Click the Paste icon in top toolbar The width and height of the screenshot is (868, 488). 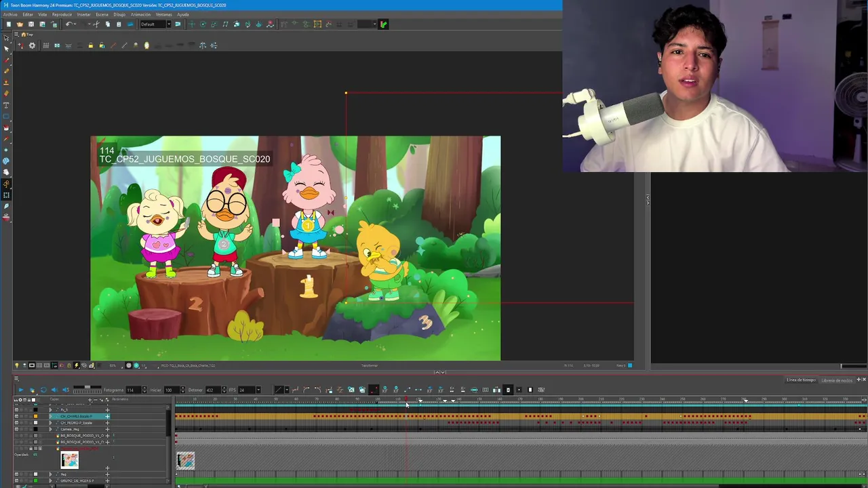click(119, 24)
